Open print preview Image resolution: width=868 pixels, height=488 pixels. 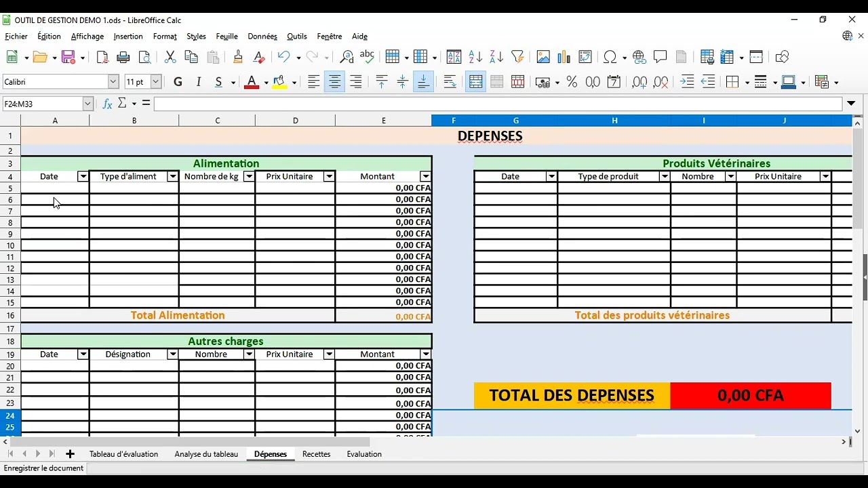[x=144, y=57]
